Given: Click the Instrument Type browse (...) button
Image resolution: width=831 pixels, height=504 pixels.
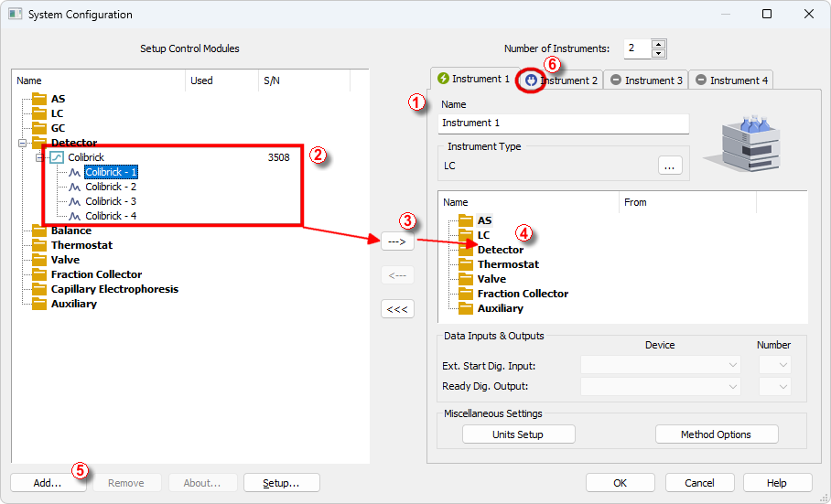Looking at the screenshot, I should [670, 166].
